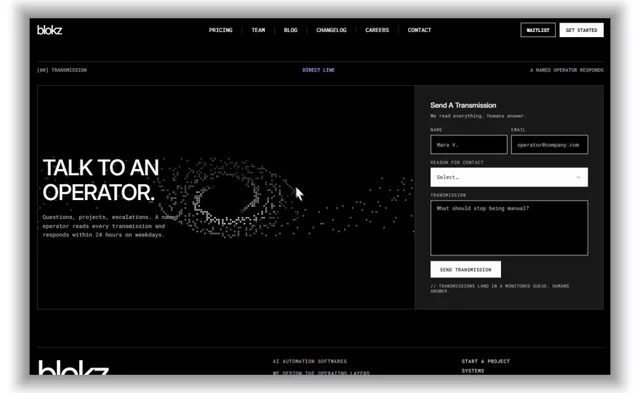Submit with Send Transmission button
This screenshot has height=393, width=640.
pyautogui.click(x=465, y=269)
